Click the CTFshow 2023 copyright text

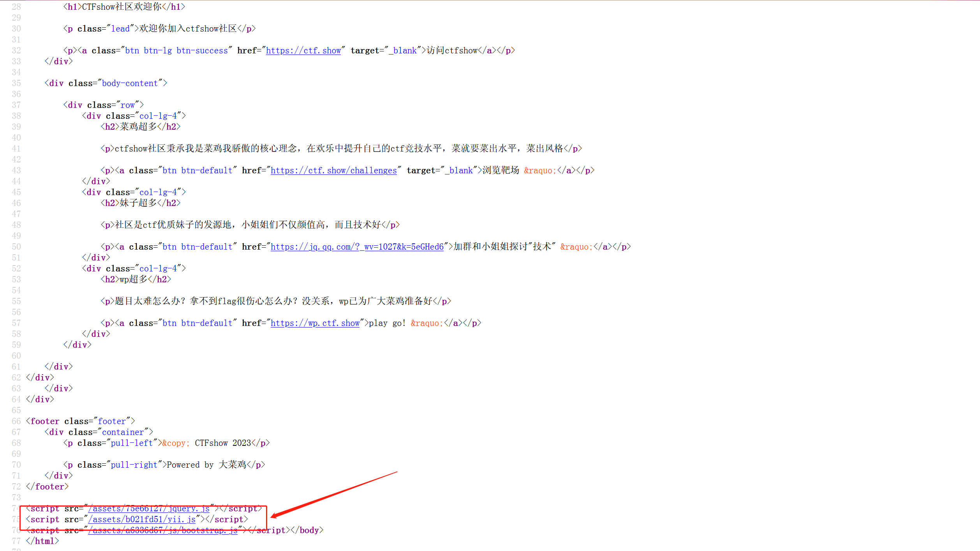[x=223, y=443]
